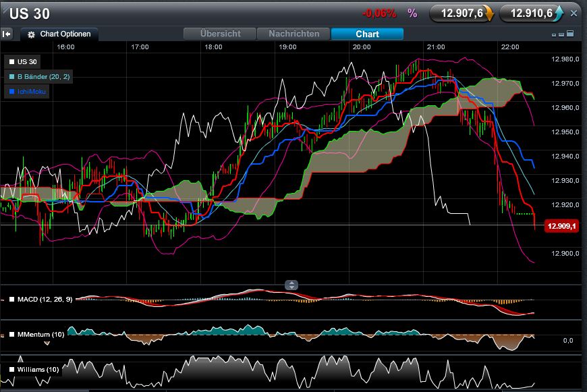The height and width of the screenshot is (392, 587).
Task: Set the smallest chart window size icon
Action: 554,35
